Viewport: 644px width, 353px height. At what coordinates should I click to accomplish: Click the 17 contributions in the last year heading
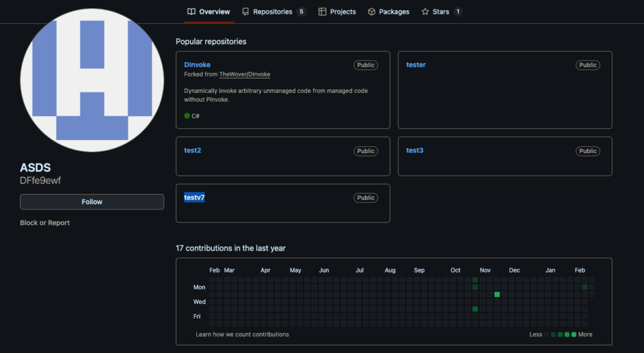[230, 249]
